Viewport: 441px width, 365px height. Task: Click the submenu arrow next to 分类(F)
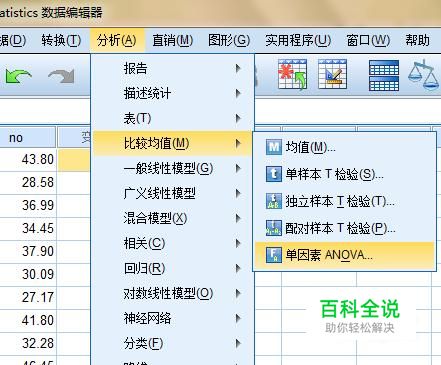pos(238,343)
